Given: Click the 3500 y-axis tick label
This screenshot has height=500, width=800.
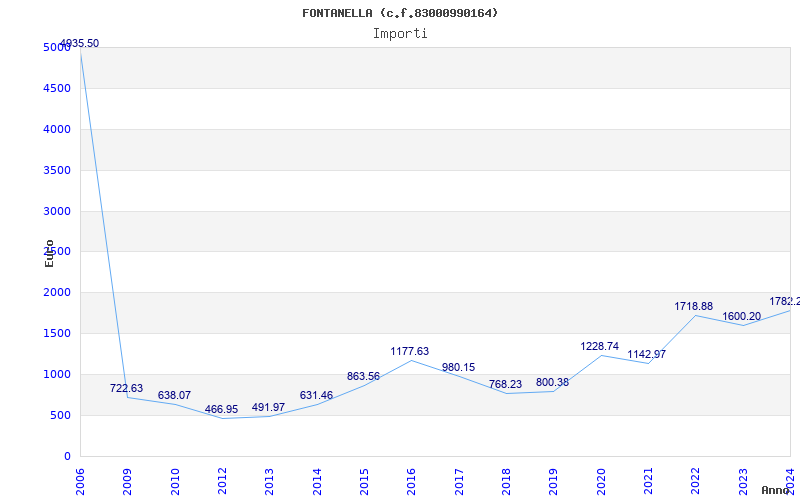Looking at the screenshot, I should point(57,170).
